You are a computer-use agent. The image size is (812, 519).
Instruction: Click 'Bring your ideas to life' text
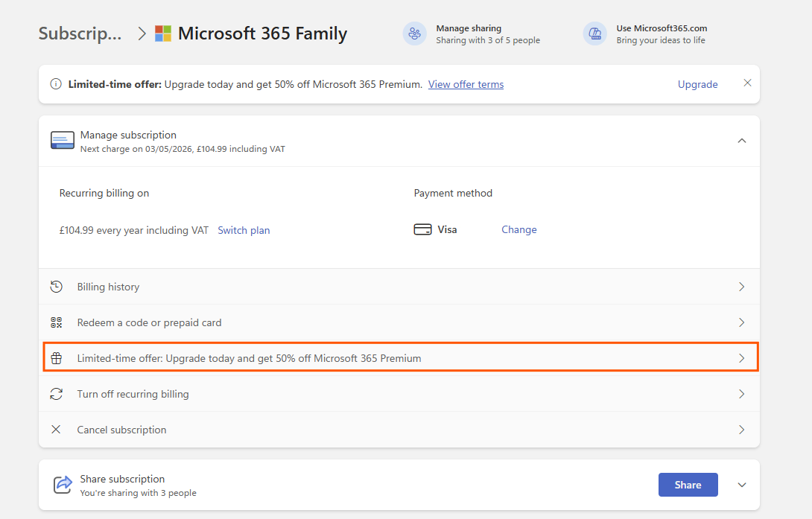(x=661, y=40)
